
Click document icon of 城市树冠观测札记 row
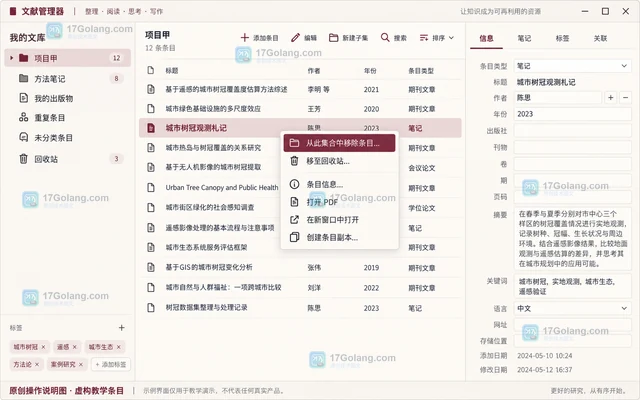click(151, 128)
